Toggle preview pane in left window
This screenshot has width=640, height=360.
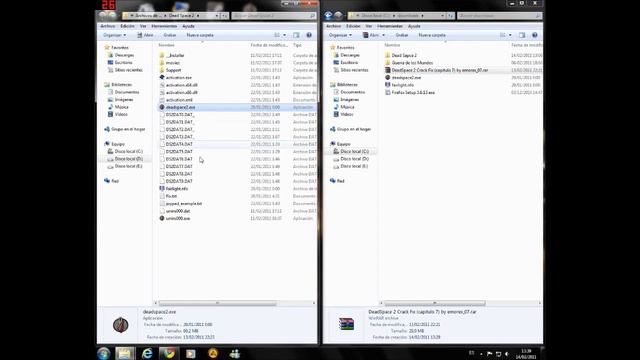point(296,35)
